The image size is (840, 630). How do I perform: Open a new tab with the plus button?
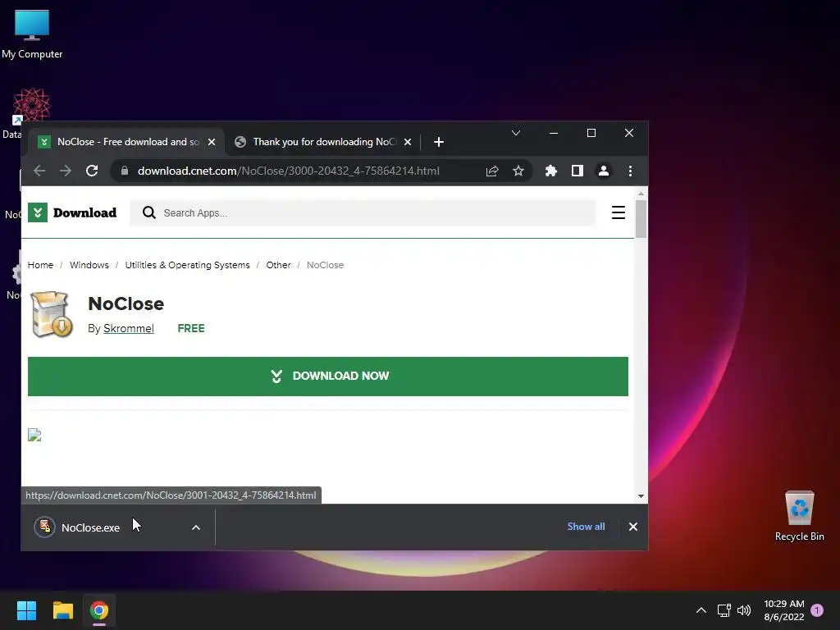point(439,142)
